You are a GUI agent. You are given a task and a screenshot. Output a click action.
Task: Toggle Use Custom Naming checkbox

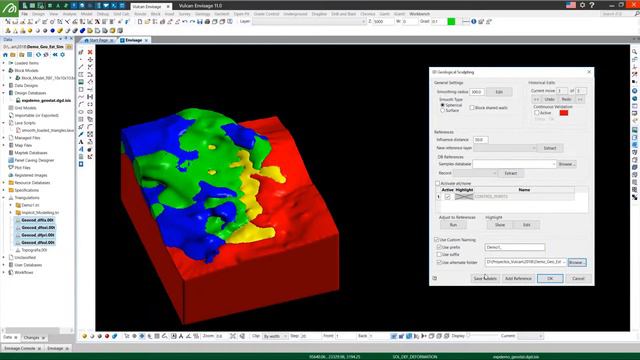(436, 240)
